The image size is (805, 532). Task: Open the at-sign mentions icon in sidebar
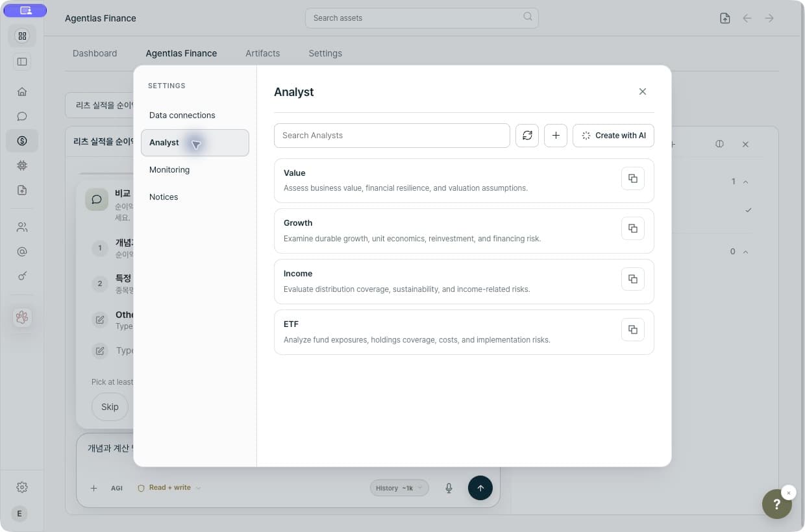[22, 252]
